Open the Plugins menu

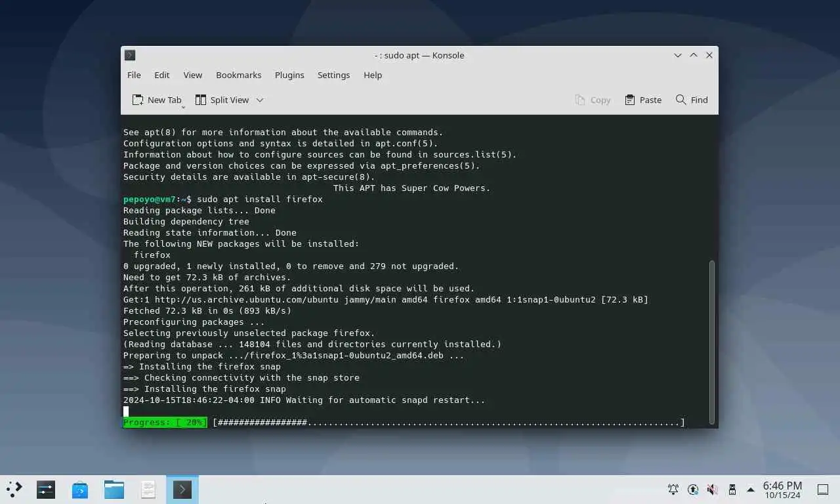tap(289, 75)
